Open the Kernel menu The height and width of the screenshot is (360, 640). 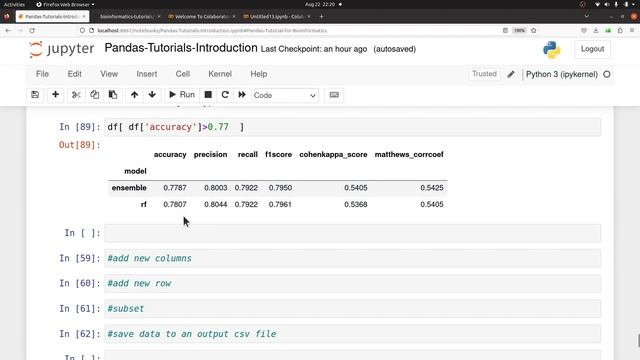(220, 74)
